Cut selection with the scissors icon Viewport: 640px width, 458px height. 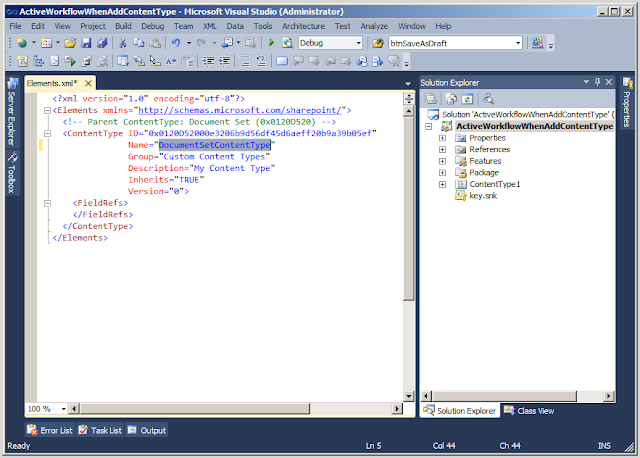(122, 43)
